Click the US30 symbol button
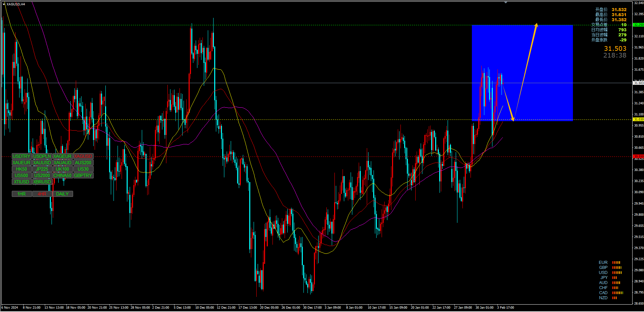This screenshot has width=644, height=312. pos(83,169)
